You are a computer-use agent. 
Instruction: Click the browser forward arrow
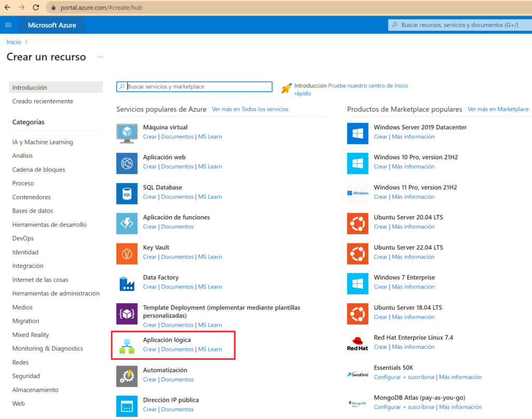pyautogui.click(x=22, y=7)
